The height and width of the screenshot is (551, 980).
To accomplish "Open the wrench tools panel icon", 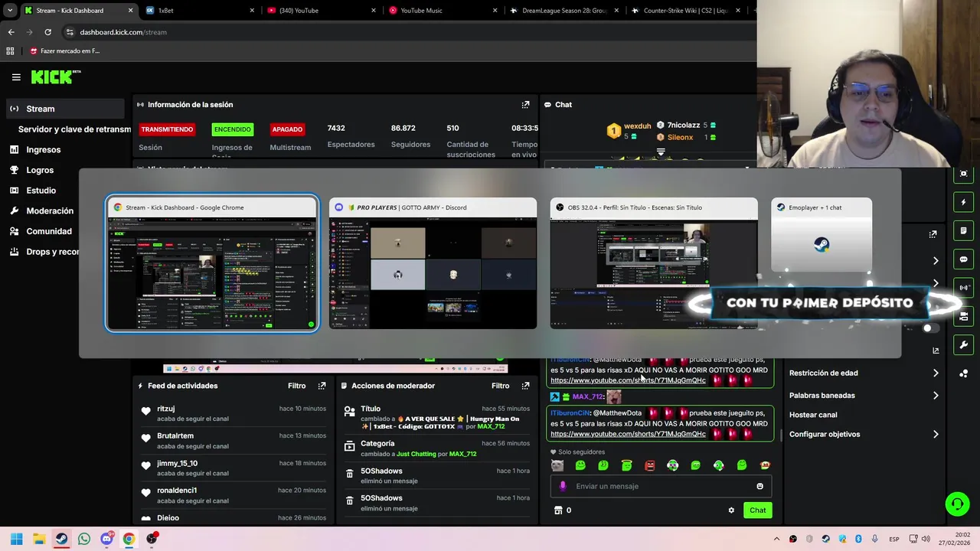I will coord(964,344).
